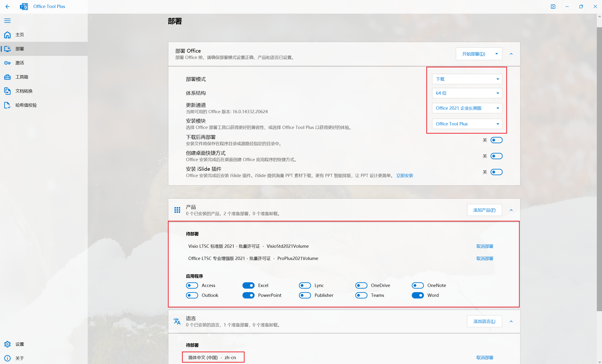
Task: Click the 部署 deploy sidebar icon
Action: (7, 49)
